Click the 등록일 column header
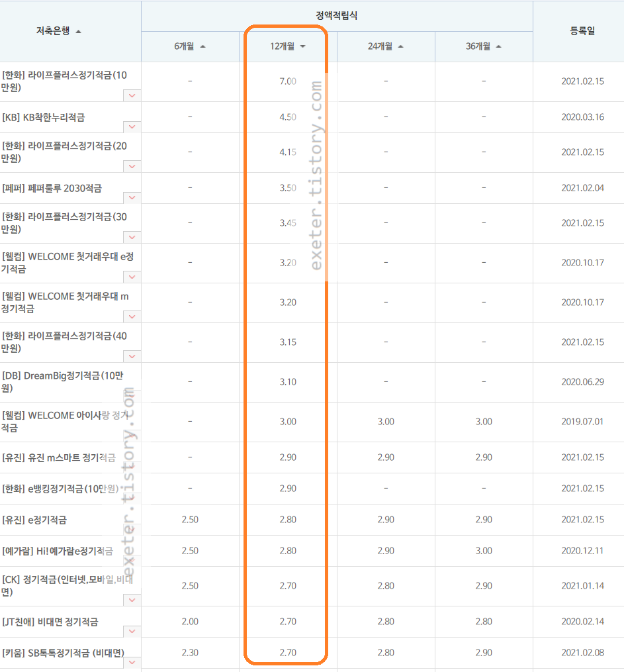 tap(582, 31)
